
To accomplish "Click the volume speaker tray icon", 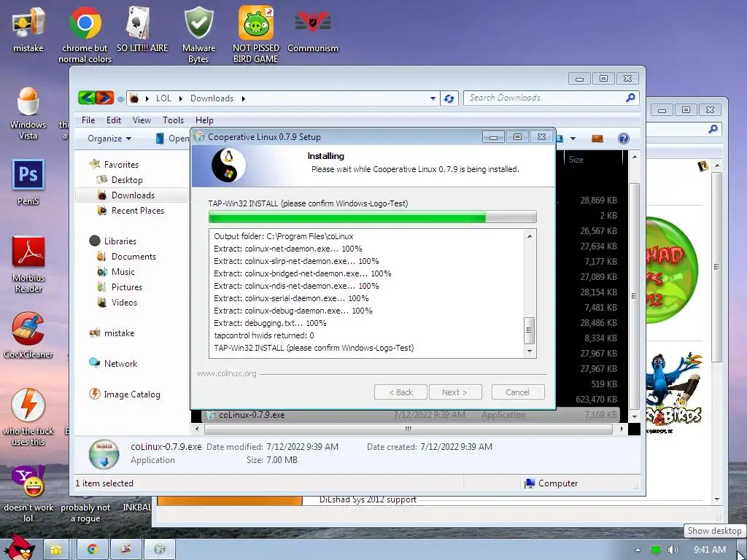I will pos(673,550).
